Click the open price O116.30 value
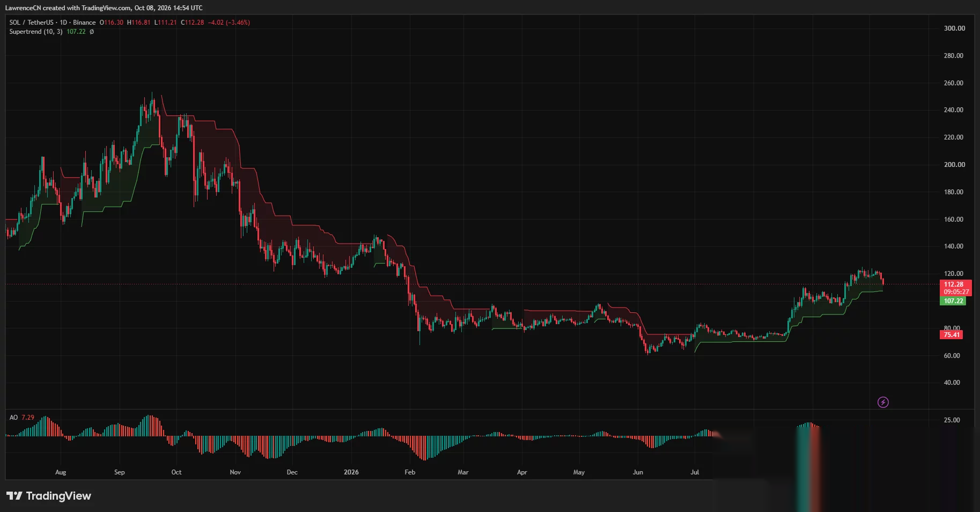The height and width of the screenshot is (512, 980). [112, 23]
